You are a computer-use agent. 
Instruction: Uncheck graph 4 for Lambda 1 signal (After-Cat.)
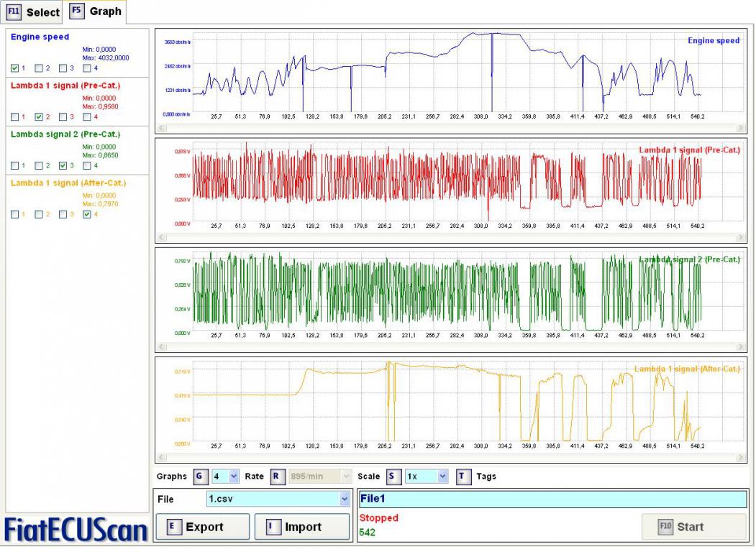click(x=87, y=214)
